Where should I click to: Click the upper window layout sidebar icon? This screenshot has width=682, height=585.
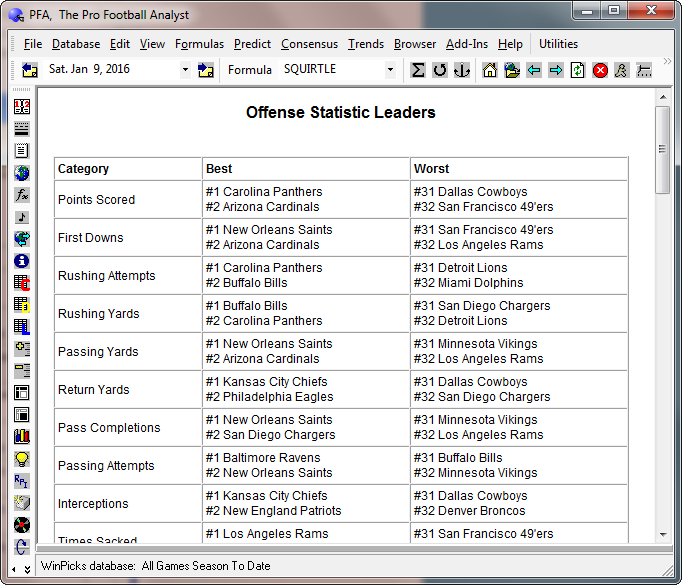[x=22, y=393]
